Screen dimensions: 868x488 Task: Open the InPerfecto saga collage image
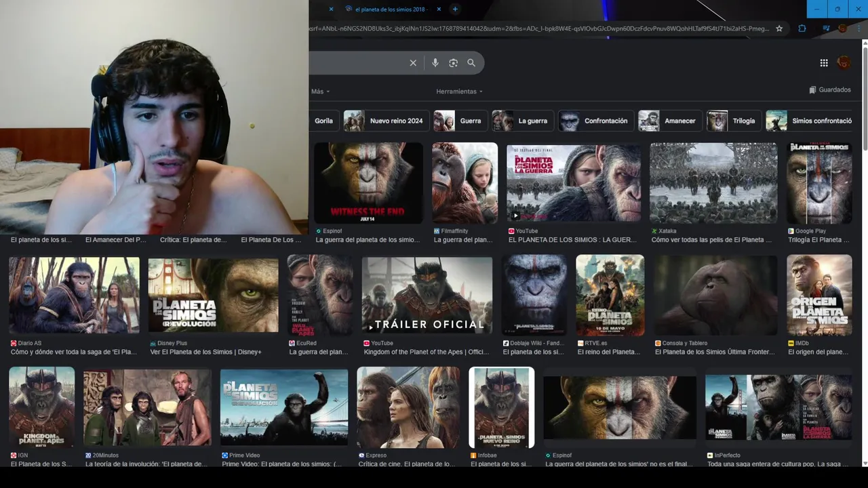coord(778,407)
